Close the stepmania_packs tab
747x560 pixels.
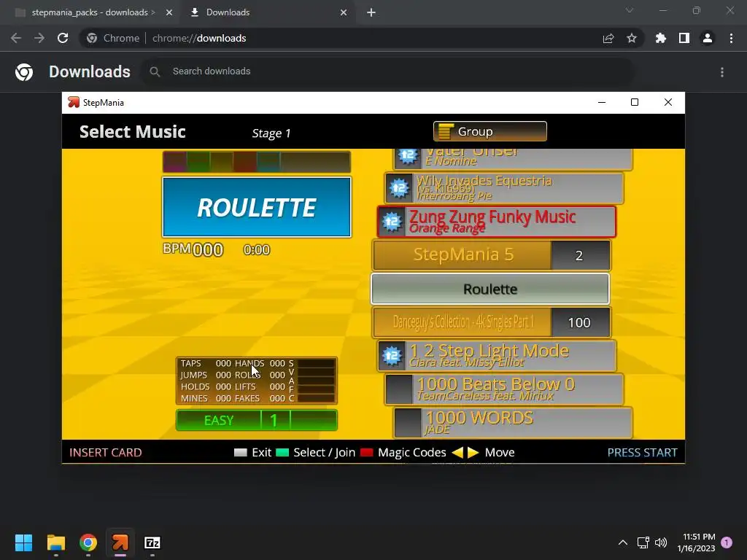point(169,12)
